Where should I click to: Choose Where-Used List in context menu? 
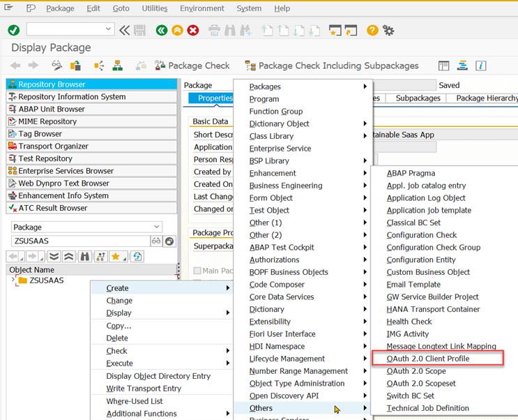pos(134,401)
